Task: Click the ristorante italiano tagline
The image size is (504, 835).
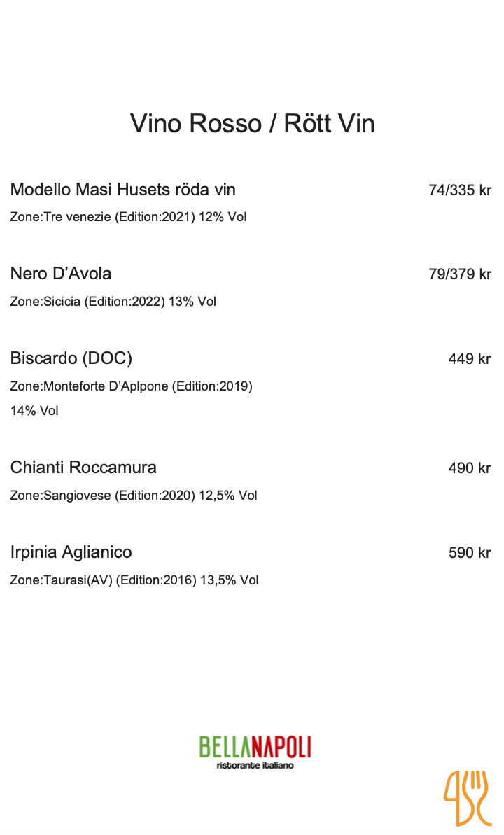Action: [x=255, y=766]
